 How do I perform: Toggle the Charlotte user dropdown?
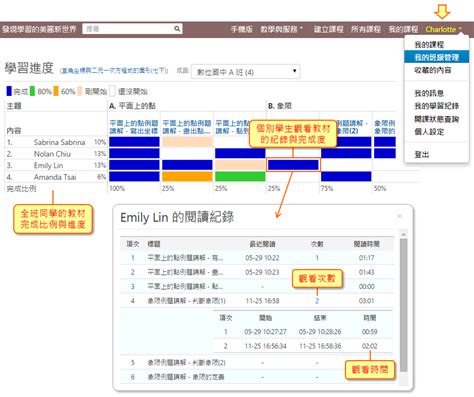(444, 29)
